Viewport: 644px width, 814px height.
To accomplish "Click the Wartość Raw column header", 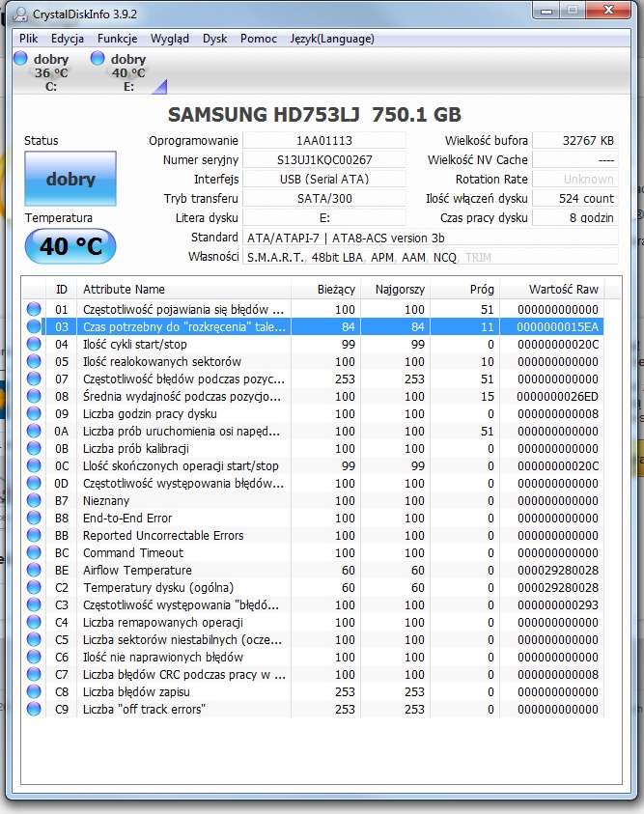I will pyautogui.click(x=551, y=289).
